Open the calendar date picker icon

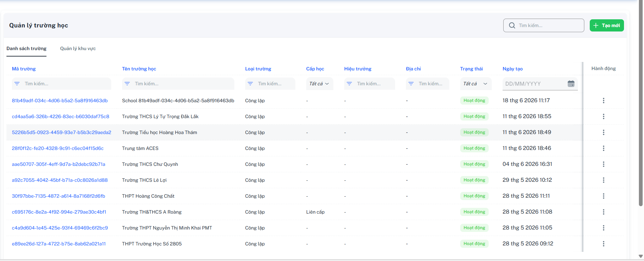click(571, 84)
